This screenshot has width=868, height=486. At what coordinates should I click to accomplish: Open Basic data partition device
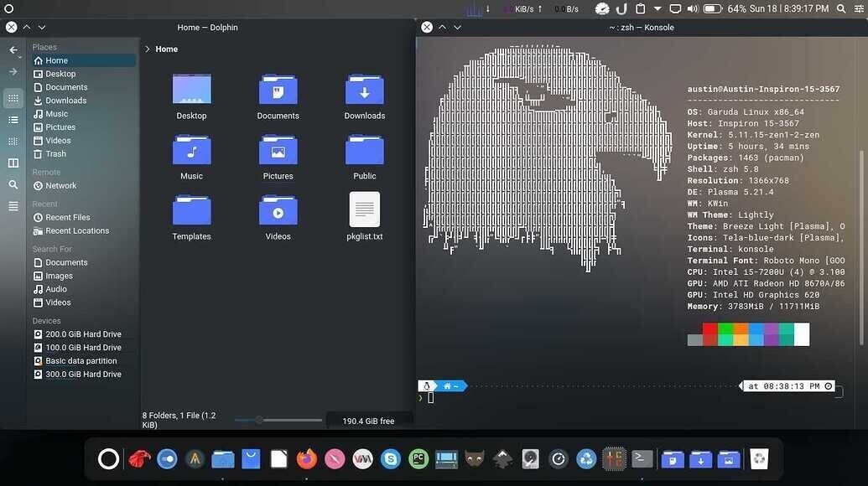tap(84, 360)
